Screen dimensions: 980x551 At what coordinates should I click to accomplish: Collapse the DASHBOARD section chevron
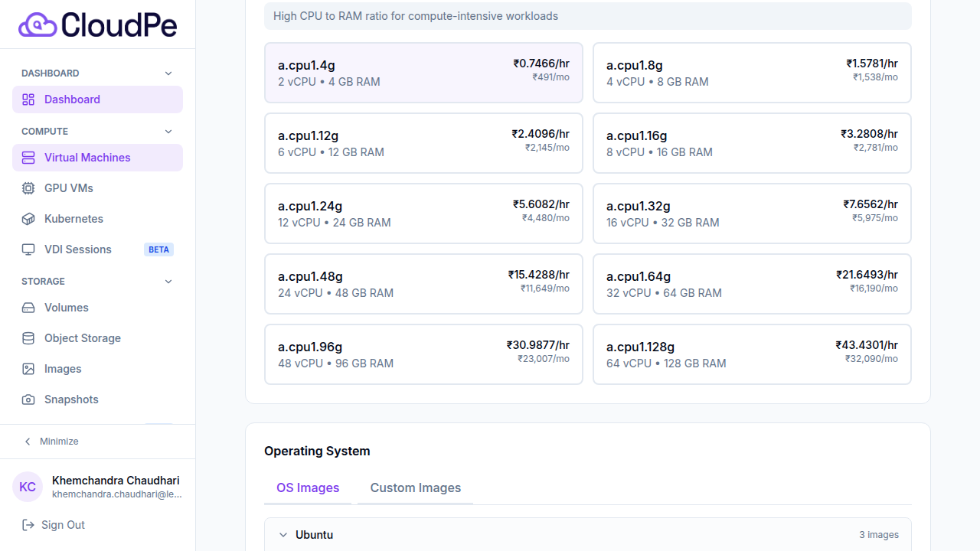point(168,73)
